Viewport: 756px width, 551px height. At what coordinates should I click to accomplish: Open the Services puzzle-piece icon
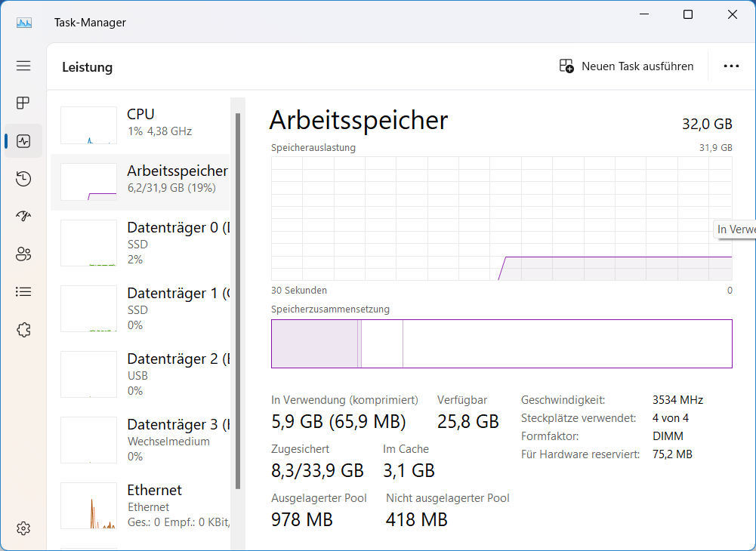click(23, 329)
